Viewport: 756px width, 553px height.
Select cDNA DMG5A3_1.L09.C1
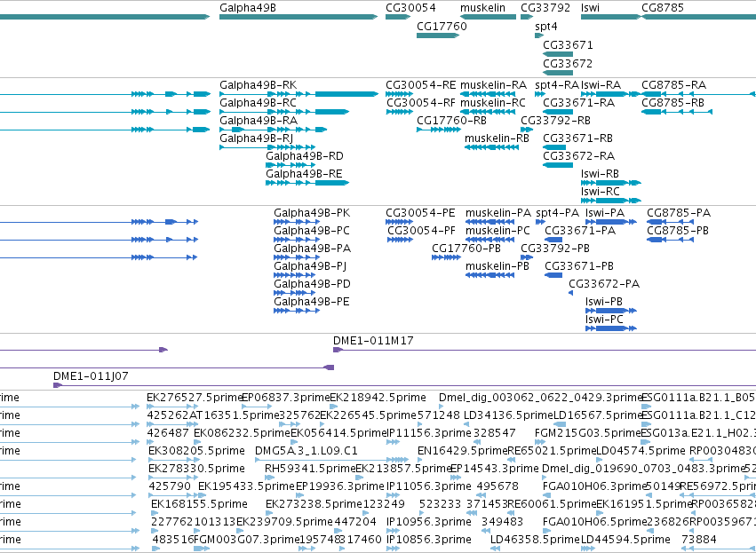pyautogui.click(x=331, y=460)
